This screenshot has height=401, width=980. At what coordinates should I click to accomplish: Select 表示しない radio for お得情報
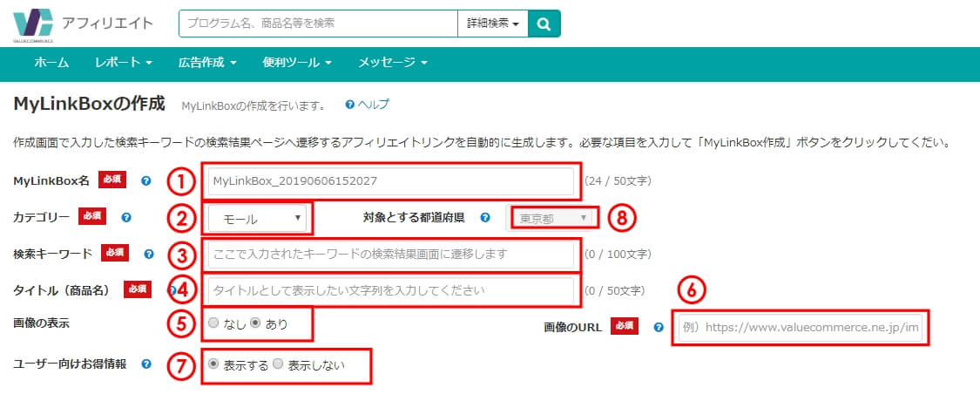click(278, 364)
